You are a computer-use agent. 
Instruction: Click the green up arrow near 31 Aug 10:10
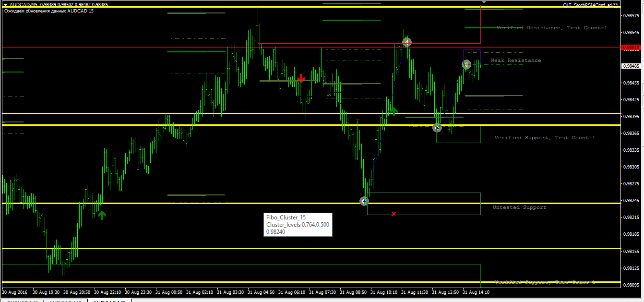[x=394, y=111]
